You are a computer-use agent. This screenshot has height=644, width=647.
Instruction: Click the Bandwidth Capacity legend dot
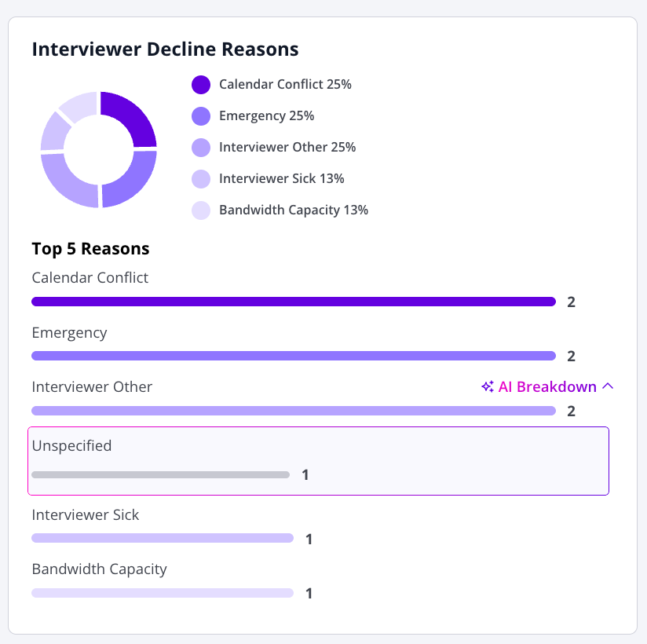pos(201,210)
